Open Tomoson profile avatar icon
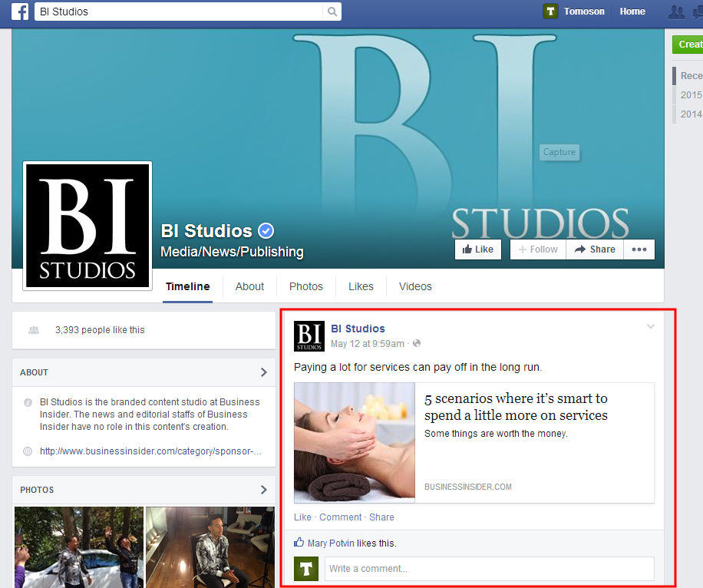This screenshot has height=588, width=703. (550, 12)
